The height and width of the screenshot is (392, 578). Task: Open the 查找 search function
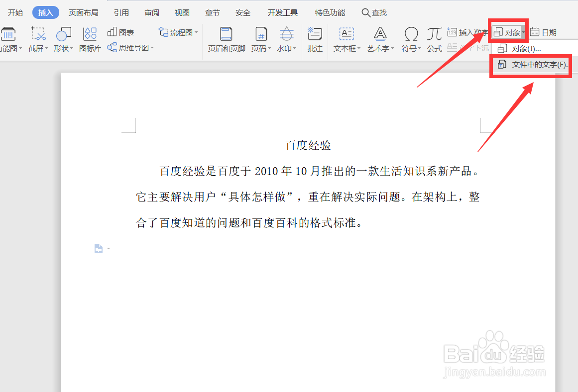point(374,12)
